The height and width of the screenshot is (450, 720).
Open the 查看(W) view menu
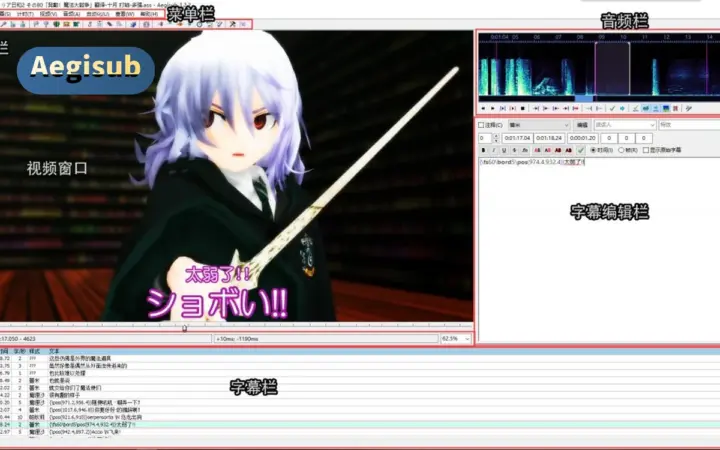[x=124, y=14]
